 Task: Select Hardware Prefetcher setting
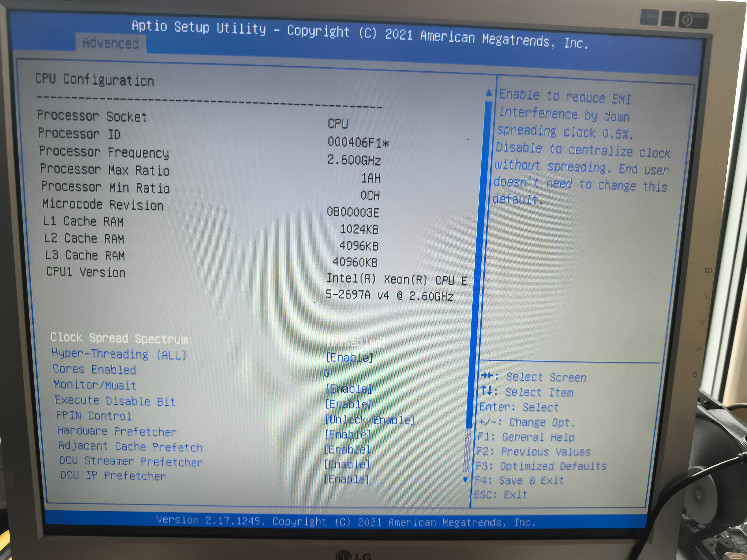coord(117,431)
